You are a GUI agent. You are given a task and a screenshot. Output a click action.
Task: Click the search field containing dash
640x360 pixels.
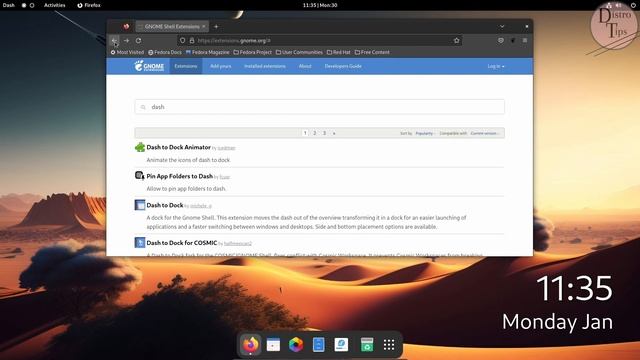(320, 107)
